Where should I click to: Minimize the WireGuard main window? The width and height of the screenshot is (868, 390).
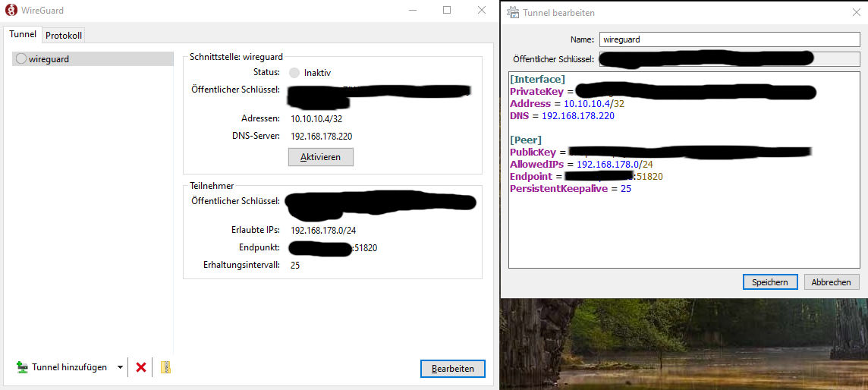[x=413, y=10]
